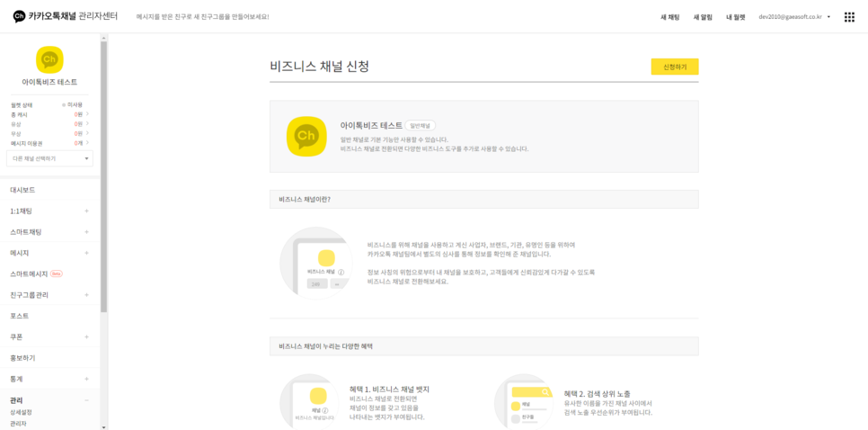This screenshot has height=430, width=868.
Task: Click the 아이톡비즈 테스트 sidebar channel name
Action: (x=49, y=82)
